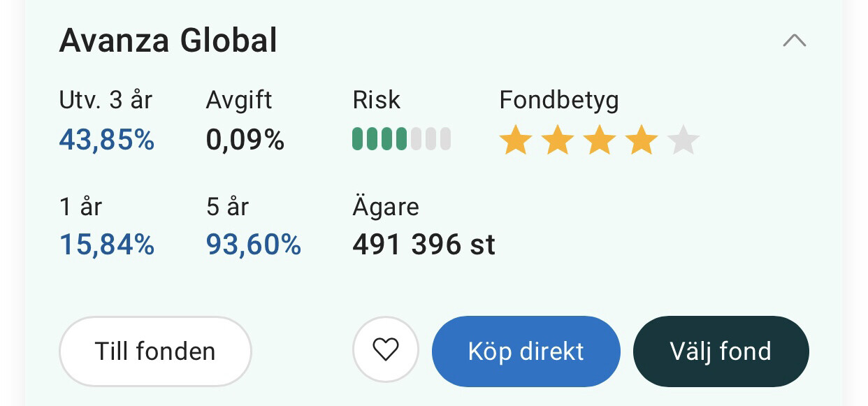Collapse the Avanza Global fund card
The height and width of the screenshot is (406, 868).
pyautogui.click(x=794, y=41)
